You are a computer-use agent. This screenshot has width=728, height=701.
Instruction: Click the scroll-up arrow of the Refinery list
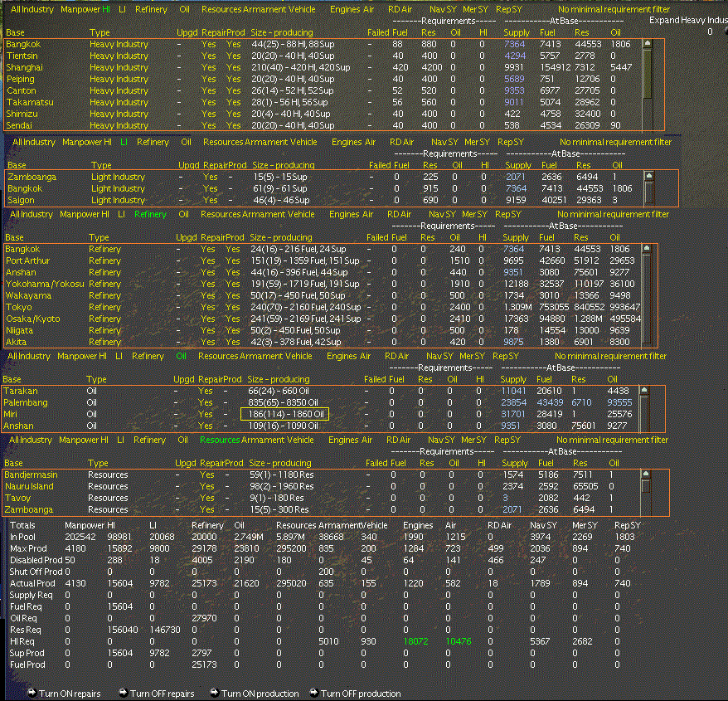(x=646, y=248)
